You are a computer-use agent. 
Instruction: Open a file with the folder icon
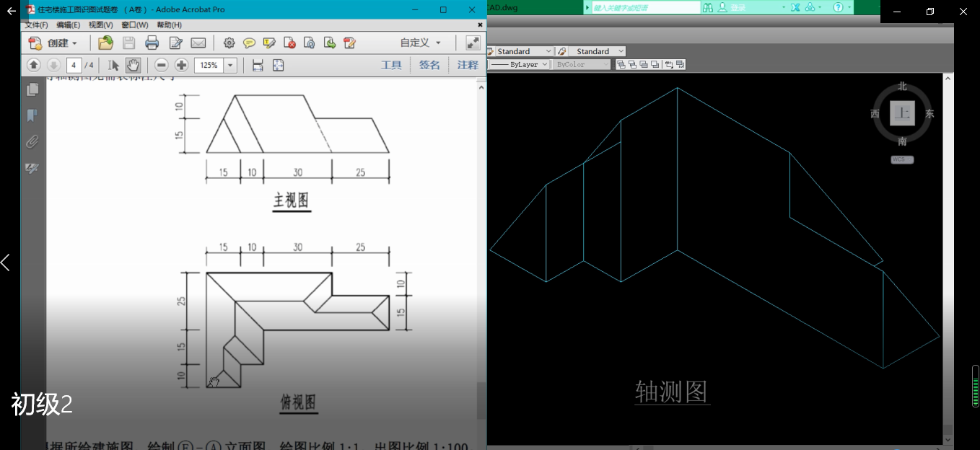pyautogui.click(x=105, y=43)
